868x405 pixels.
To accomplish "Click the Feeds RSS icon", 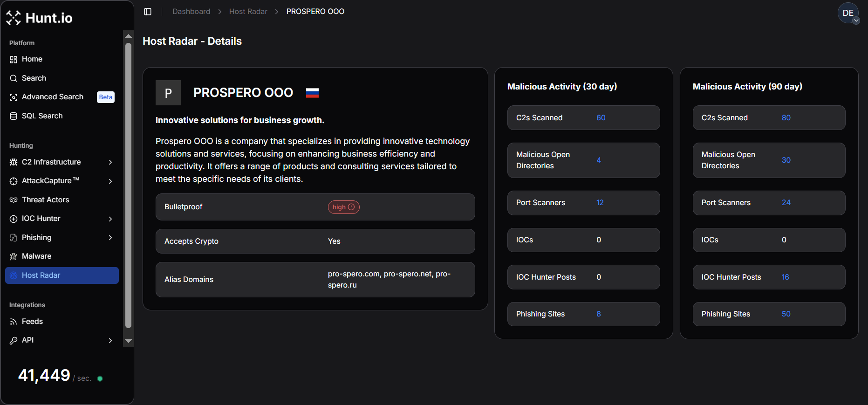I will pyautogui.click(x=14, y=322).
